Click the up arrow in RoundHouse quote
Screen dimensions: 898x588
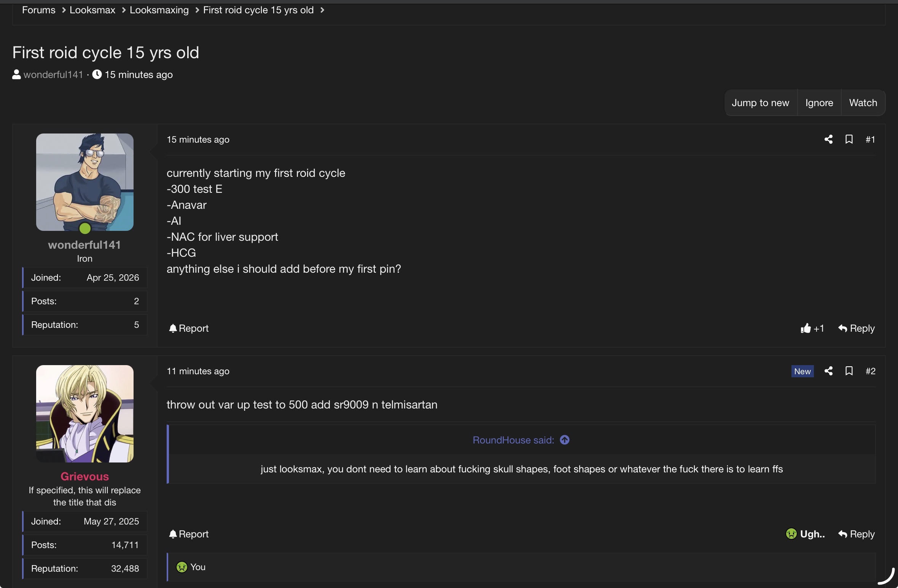coord(565,440)
